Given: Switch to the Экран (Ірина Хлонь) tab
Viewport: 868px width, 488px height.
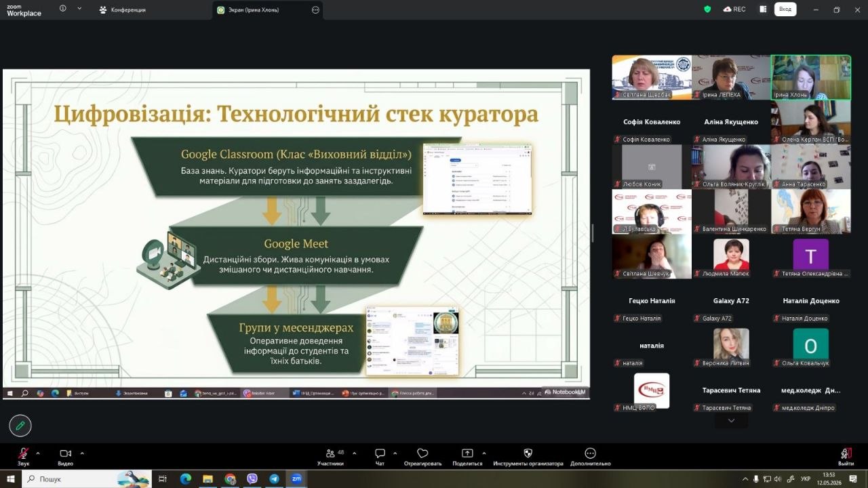Looking at the screenshot, I should click(x=267, y=9).
